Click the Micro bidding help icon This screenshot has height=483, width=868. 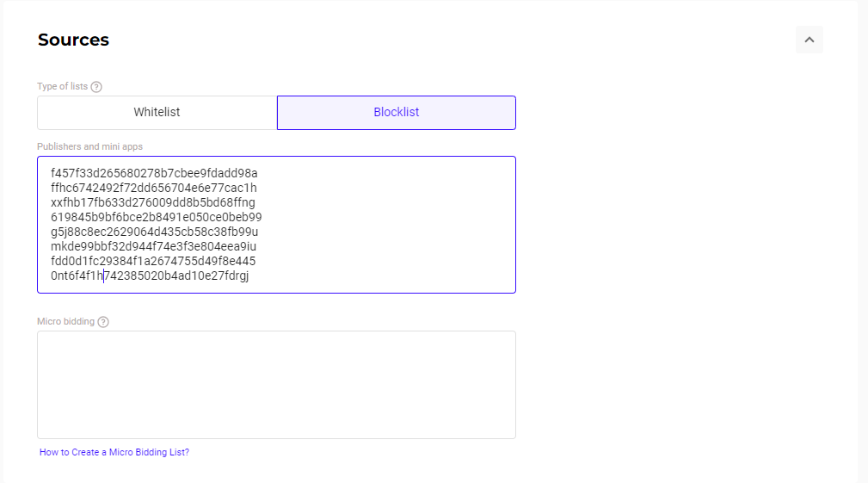click(x=103, y=322)
